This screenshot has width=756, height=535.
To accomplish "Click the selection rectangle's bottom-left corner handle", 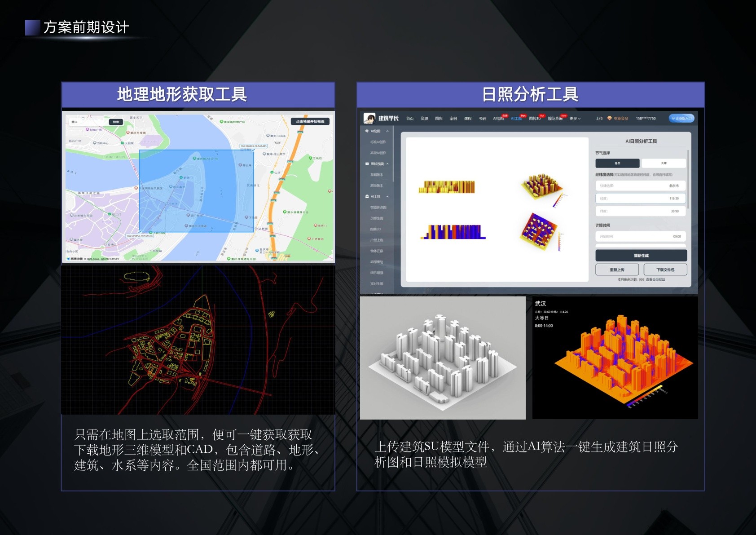I will pos(140,232).
